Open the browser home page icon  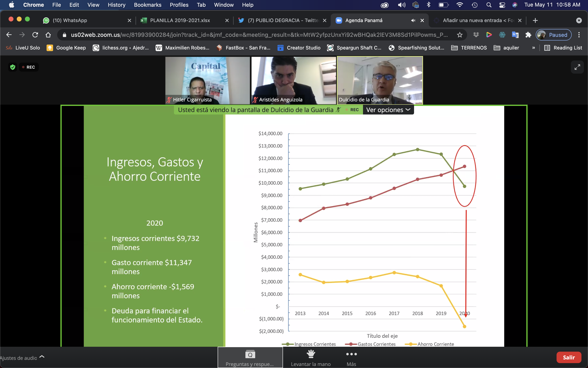[x=48, y=35]
